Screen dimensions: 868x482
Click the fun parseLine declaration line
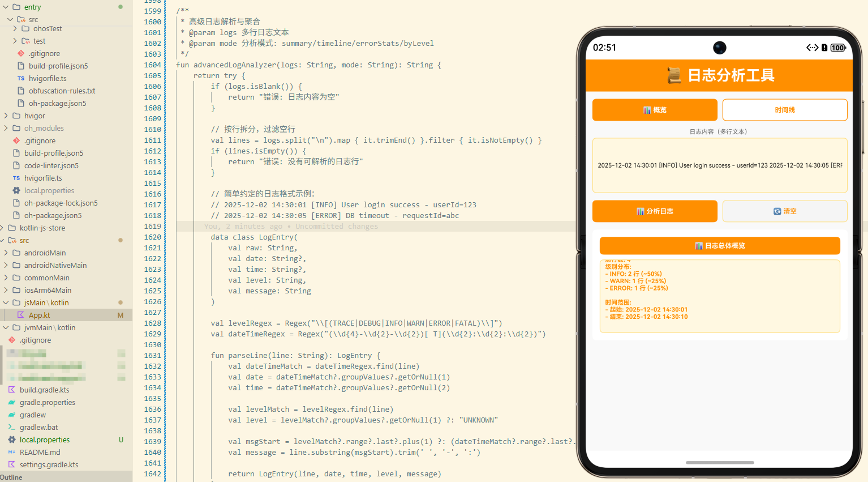pos(295,355)
